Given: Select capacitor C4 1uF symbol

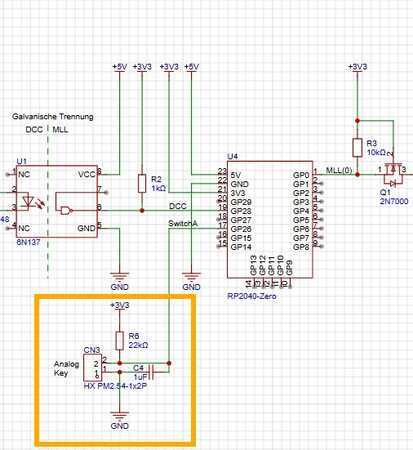Looking at the screenshot, I should click(151, 372).
